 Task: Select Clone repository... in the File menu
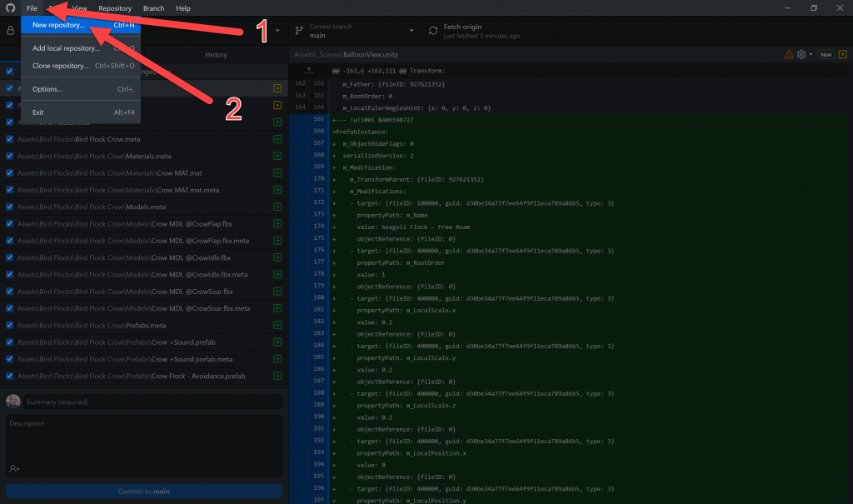81,66
